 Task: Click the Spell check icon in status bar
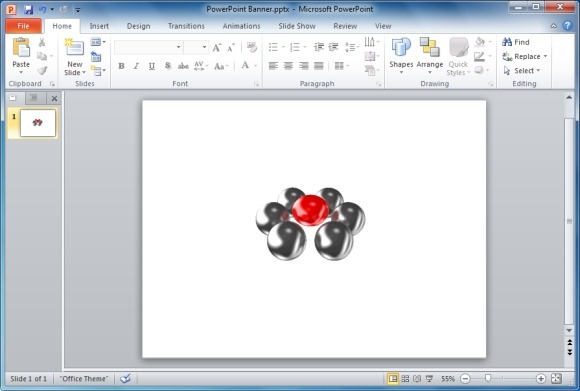(x=125, y=378)
